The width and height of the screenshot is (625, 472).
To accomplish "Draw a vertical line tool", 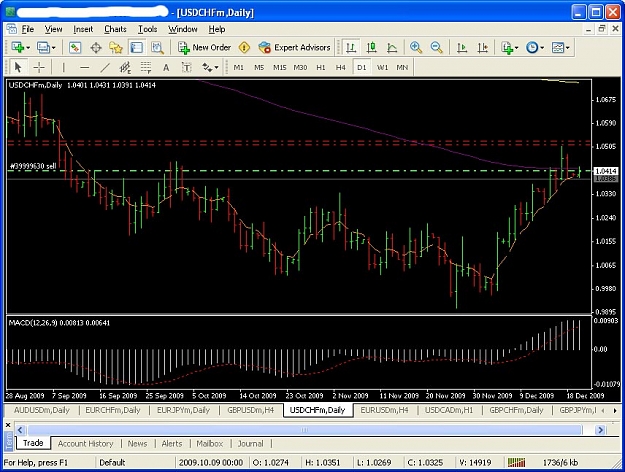I will pyautogui.click(x=63, y=67).
